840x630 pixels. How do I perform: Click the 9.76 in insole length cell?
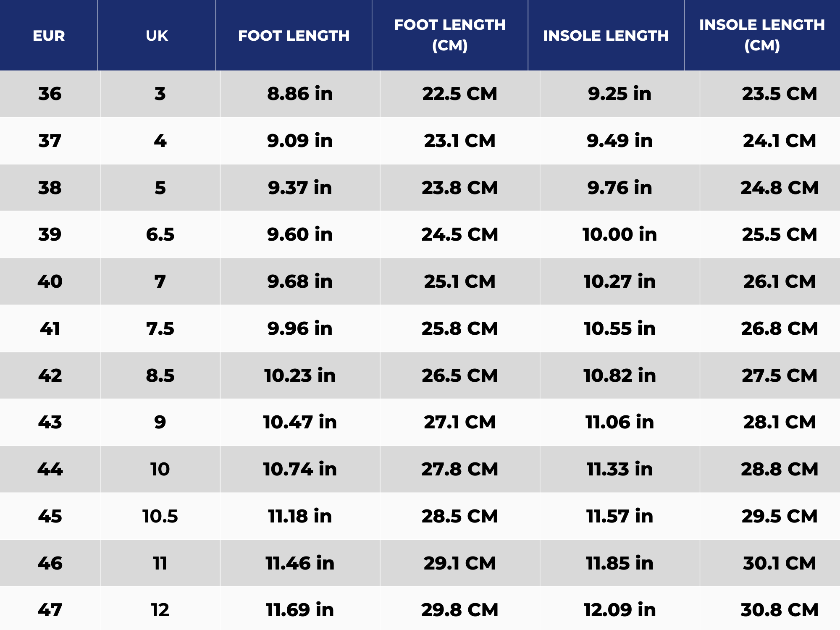click(x=619, y=188)
